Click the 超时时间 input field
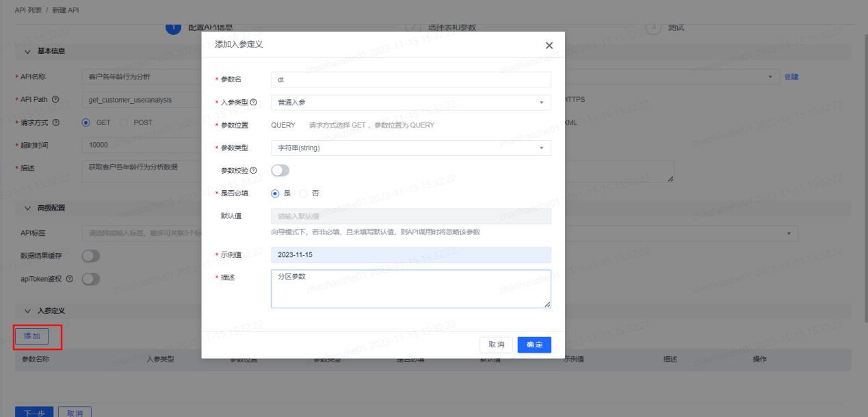This screenshot has height=417, width=868. click(x=141, y=145)
